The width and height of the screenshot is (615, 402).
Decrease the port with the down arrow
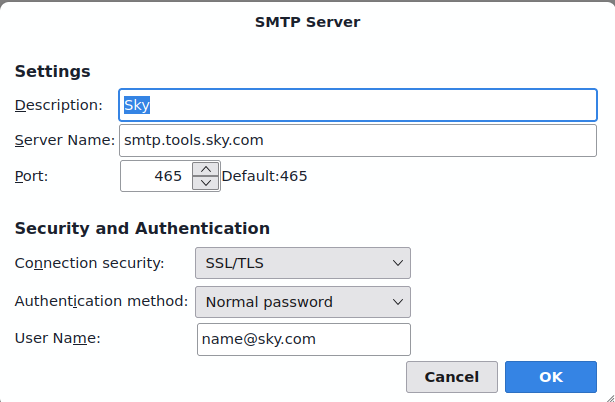point(206,183)
